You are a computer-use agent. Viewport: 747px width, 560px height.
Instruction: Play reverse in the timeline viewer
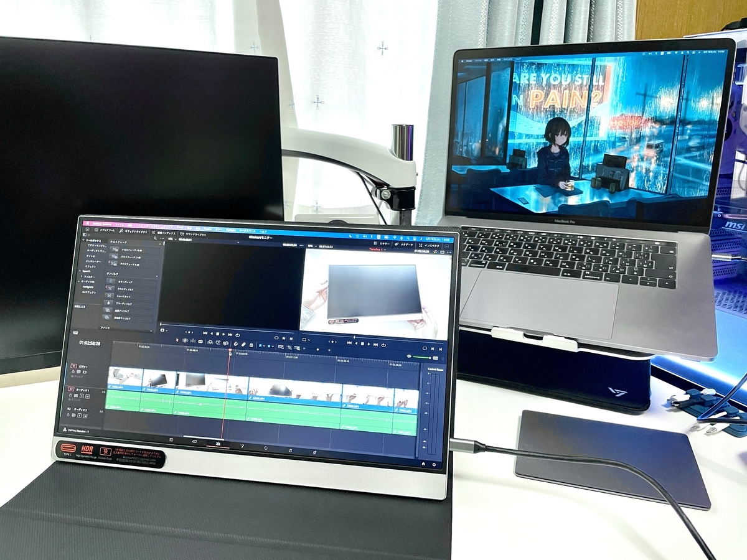click(x=355, y=342)
